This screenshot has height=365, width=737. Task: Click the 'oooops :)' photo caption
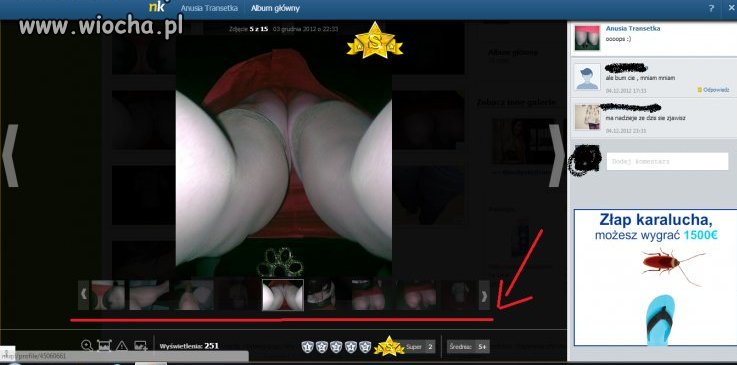tap(618, 38)
